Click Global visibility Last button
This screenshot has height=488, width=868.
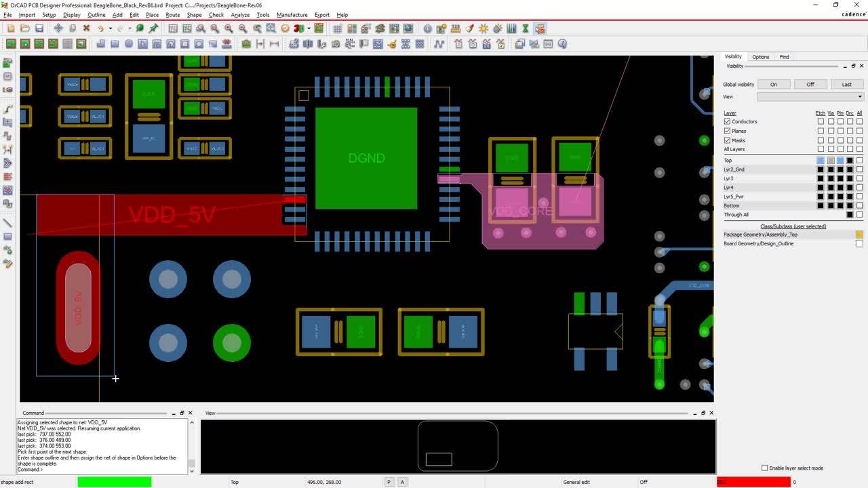846,84
